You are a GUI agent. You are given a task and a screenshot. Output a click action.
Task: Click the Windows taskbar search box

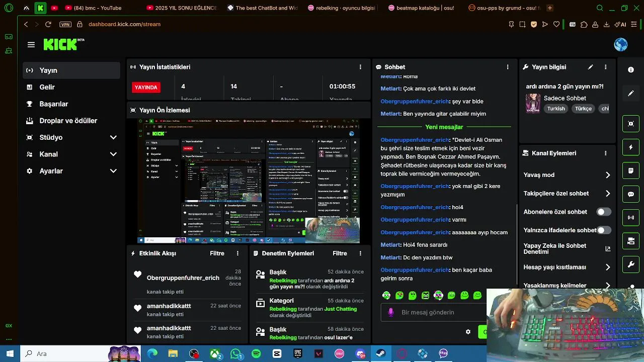(x=80, y=353)
